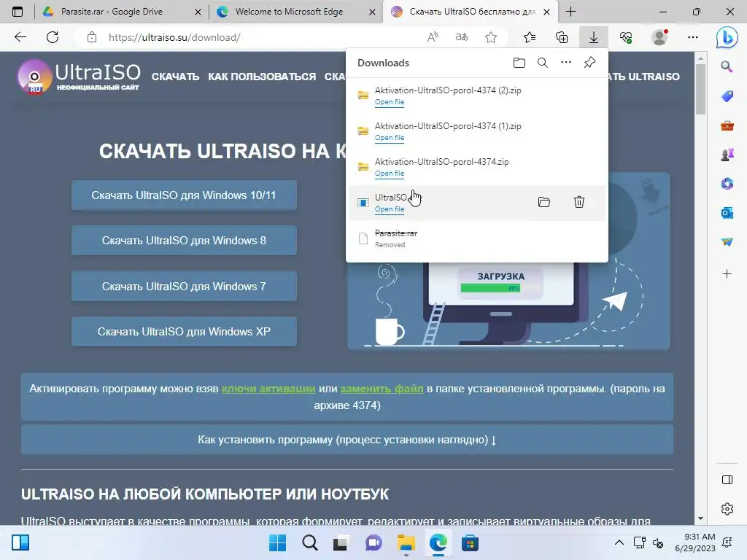Viewport: 747px width, 560px height.
Task: Open downloads folder icon in Downloads panel
Action: tap(519, 63)
